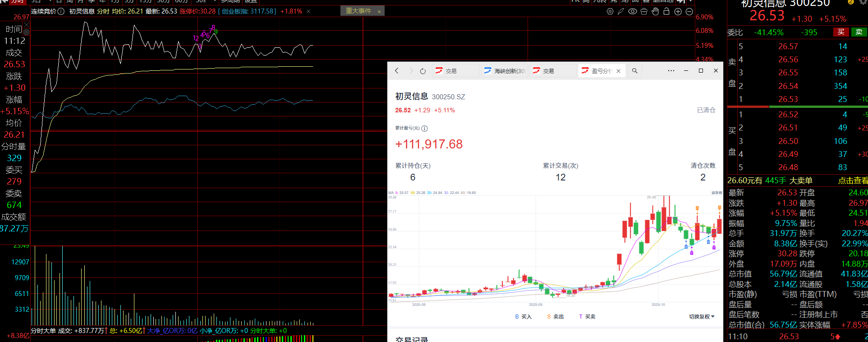The width and height of the screenshot is (868, 342).
Task: Open the 重大事件 tab
Action: click(x=358, y=11)
